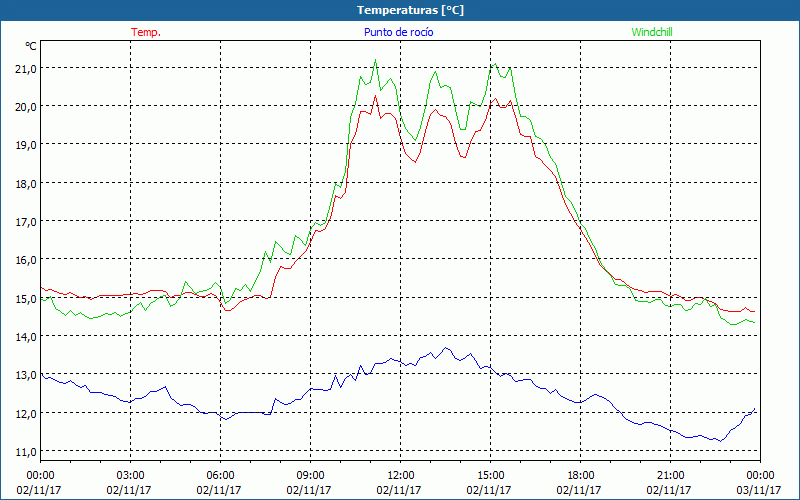Viewport: 800px width, 500px height.
Task: Click the '°C' unit label on the y-axis
Action: pyautogui.click(x=31, y=46)
